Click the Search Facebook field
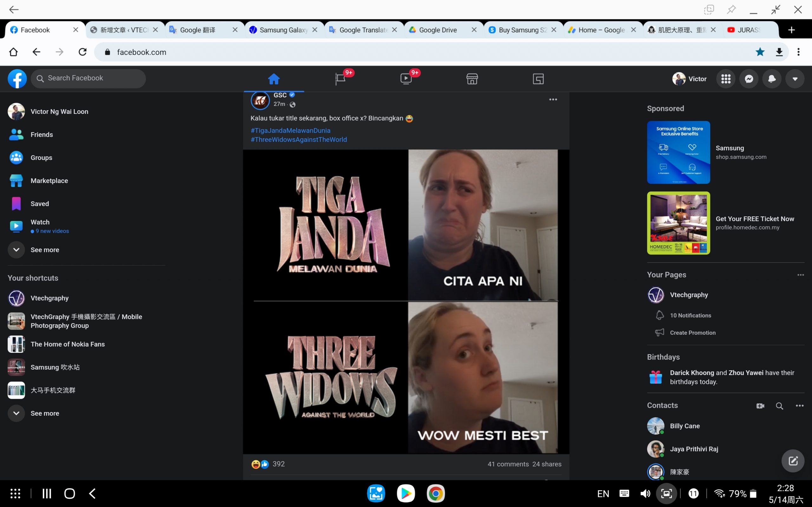 click(88, 78)
